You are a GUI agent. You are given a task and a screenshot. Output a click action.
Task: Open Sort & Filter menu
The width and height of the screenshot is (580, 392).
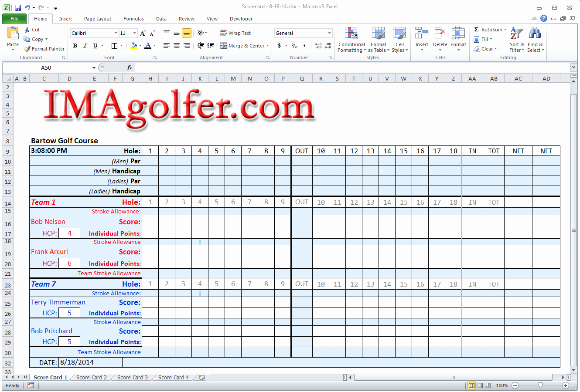coord(517,40)
